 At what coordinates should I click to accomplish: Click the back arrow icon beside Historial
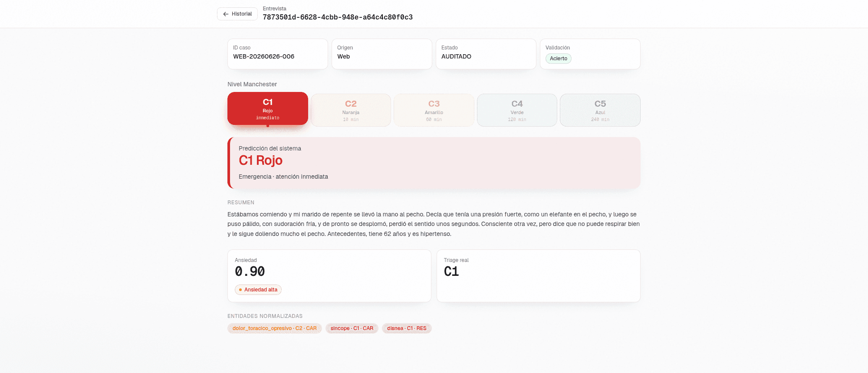click(x=226, y=14)
